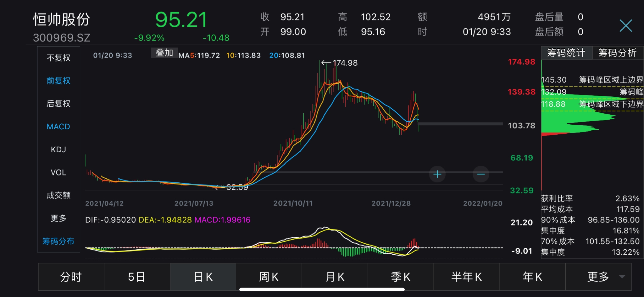The image size is (644, 297).
Task: Select 不复权 price mode
Action: (x=58, y=57)
